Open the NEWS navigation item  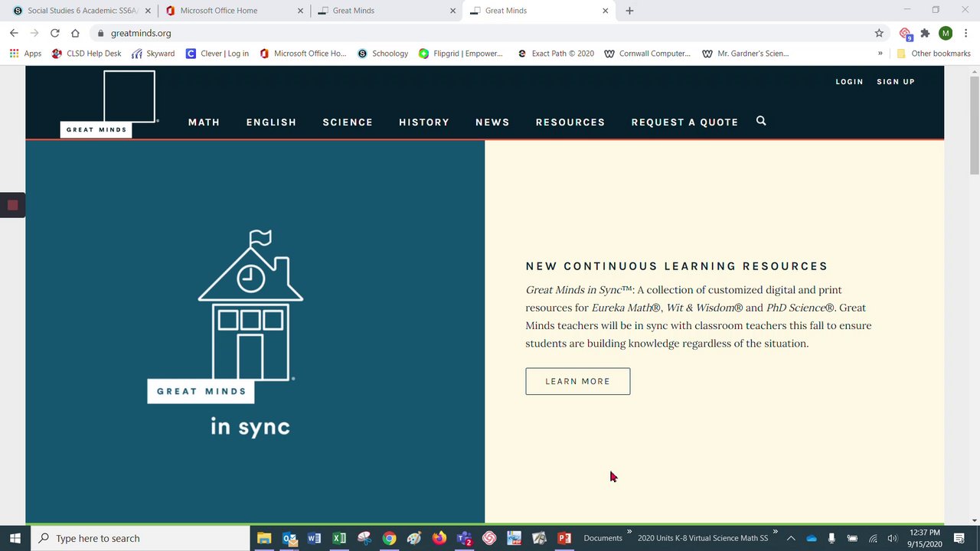tap(492, 122)
